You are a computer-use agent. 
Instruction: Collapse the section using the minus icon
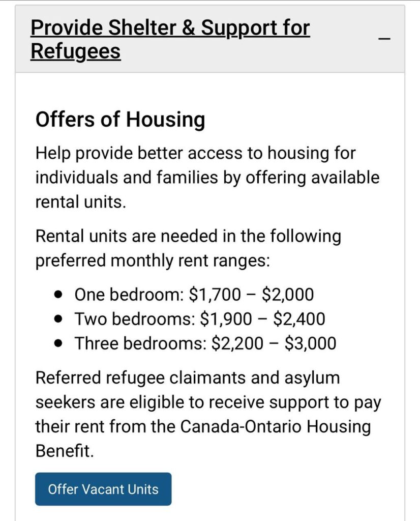point(385,39)
